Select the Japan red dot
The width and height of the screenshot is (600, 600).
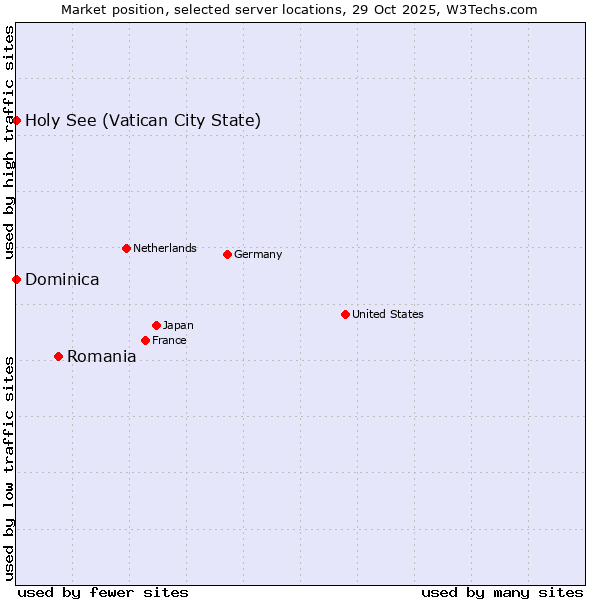pos(156,325)
